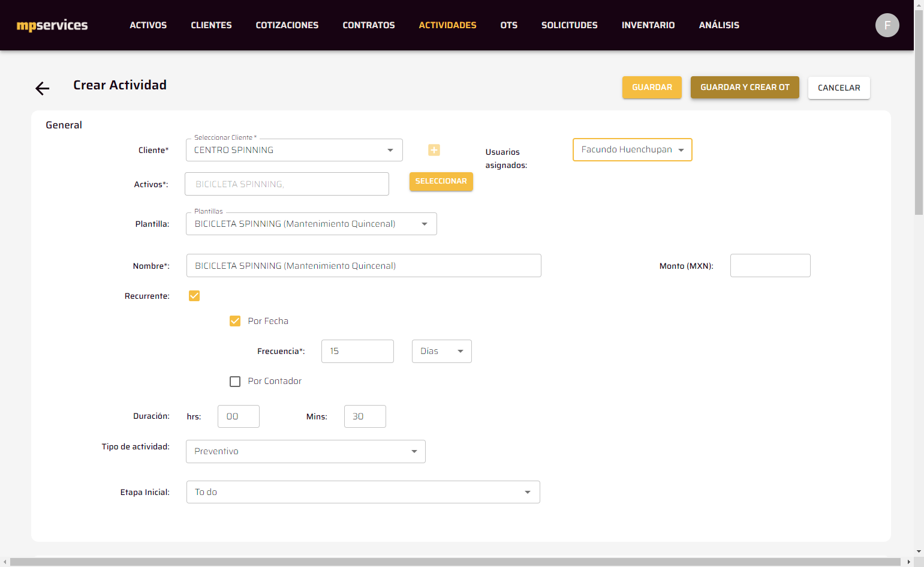This screenshot has width=924, height=567.
Task: Click the Nombre text field
Action: 364,266
